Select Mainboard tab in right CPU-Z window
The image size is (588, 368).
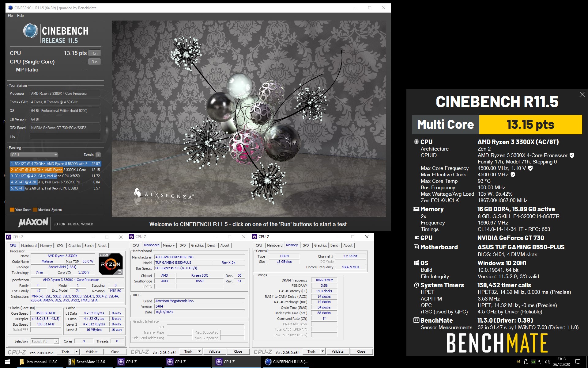point(275,245)
